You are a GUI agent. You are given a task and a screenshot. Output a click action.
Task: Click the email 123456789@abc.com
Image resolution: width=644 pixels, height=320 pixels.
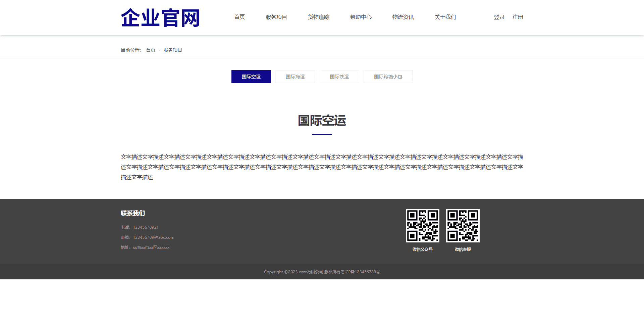(153, 237)
